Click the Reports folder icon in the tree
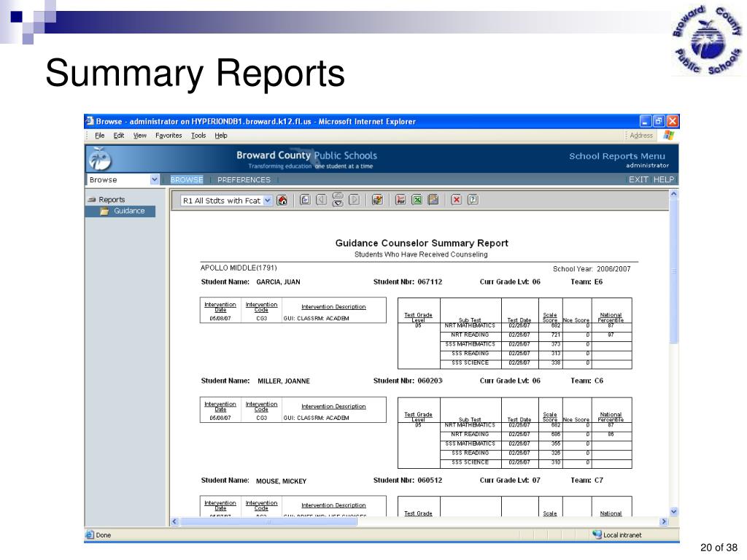The image size is (747, 560). pyautogui.click(x=92, y=200)
